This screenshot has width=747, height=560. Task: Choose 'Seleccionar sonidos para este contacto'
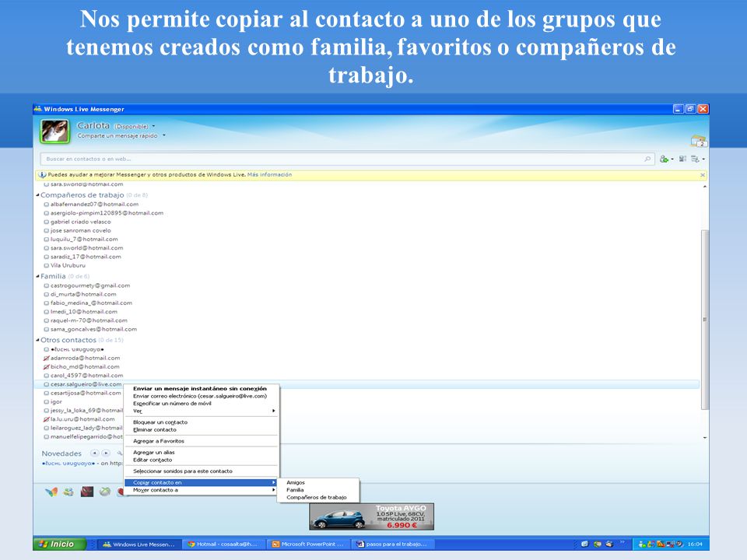click(x=201, y=471)
